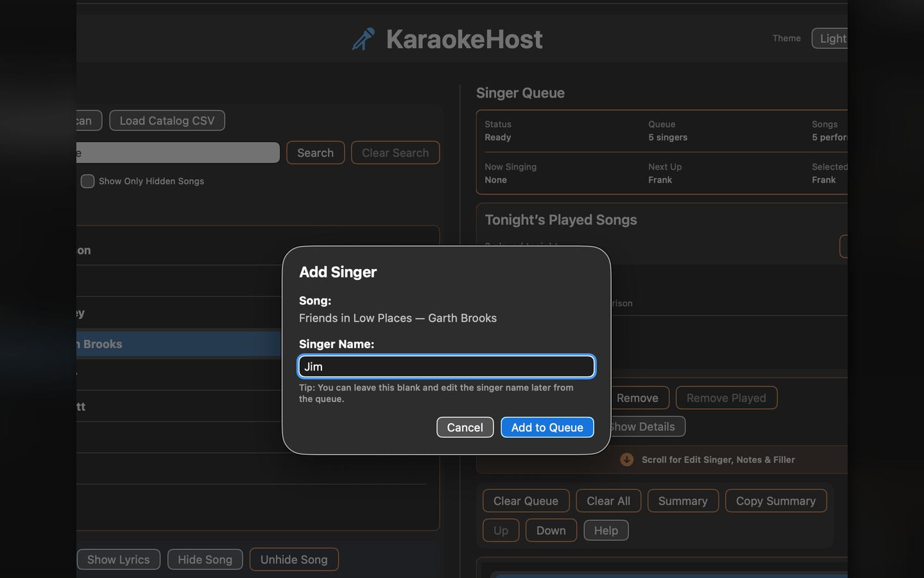Click Load Catalog CSV button
924x578 pixels.
pyautogui.click(x=167, y=121)
